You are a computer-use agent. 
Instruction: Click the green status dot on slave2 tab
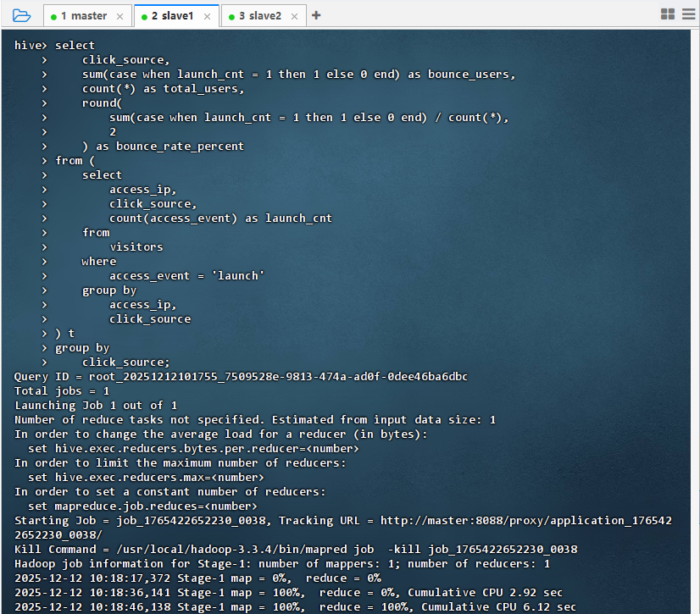coord(231,17)
